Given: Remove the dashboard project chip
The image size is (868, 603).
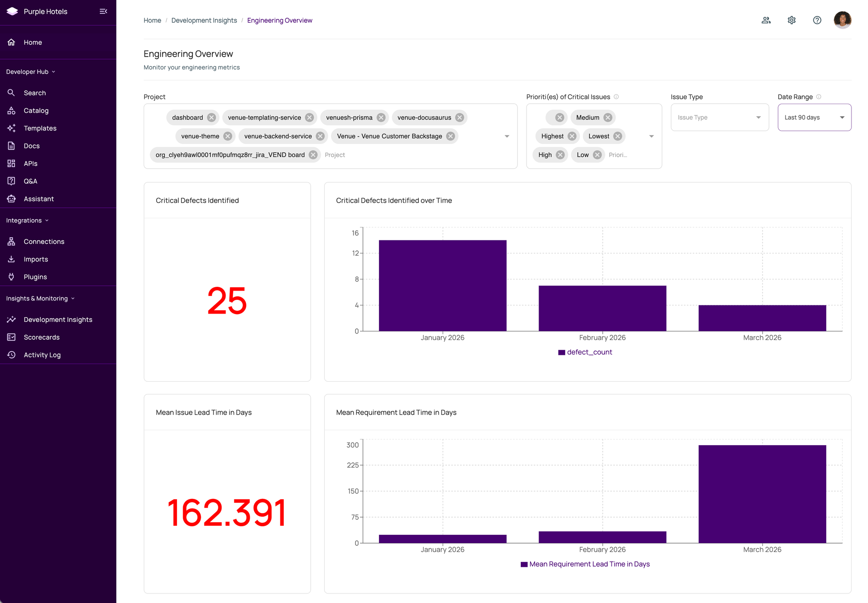Looking at the screenshot, I should [x=211, y=118].
